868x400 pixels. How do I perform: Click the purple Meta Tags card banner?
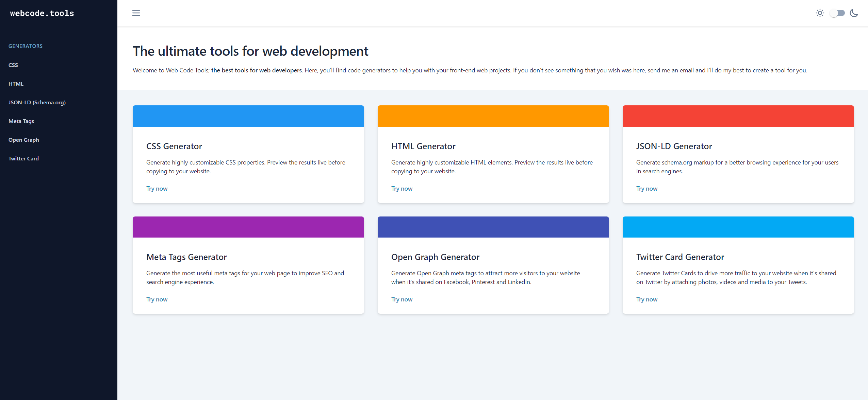click(x=248, y=227)
